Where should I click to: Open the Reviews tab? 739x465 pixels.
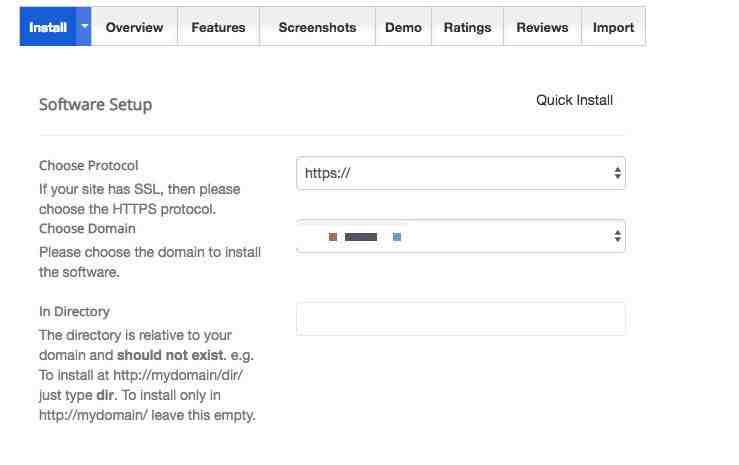point(542,27)
